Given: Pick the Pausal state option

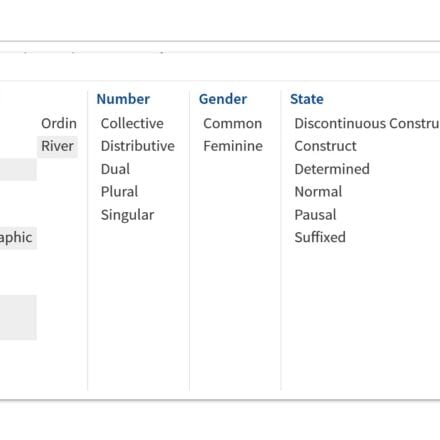Looking at the screenshot, I should click(315, 215).
